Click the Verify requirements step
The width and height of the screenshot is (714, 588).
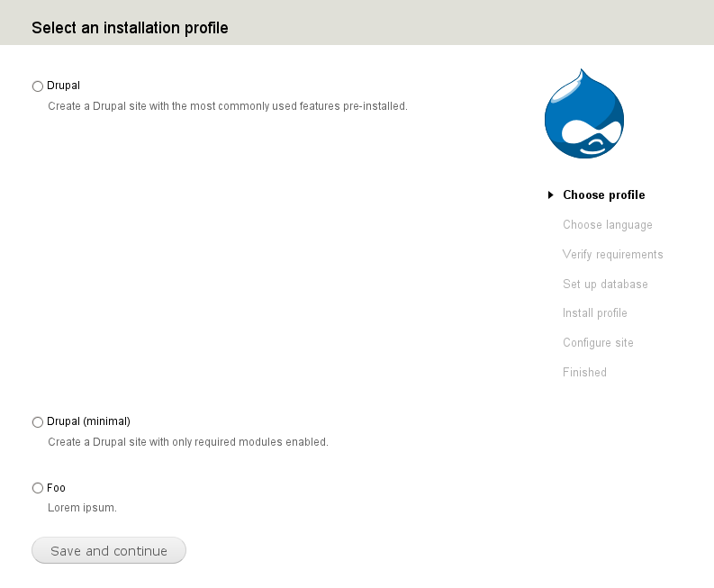(x=612, y=255)
